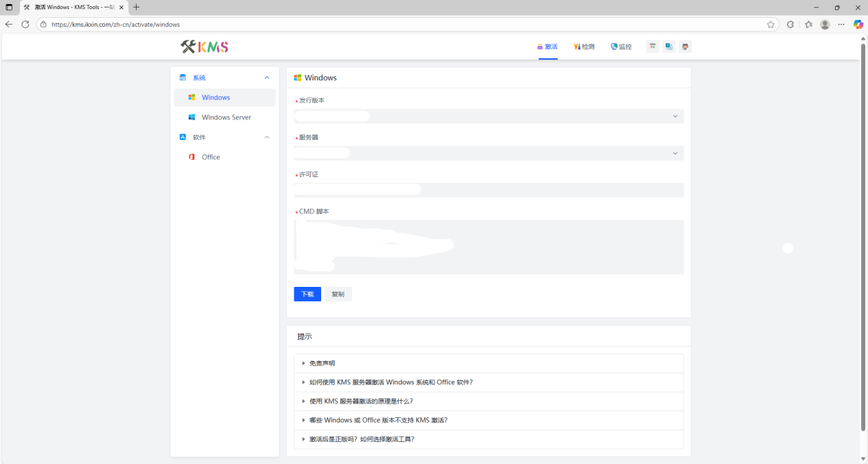This screenshot has height=464, width=868.
Task: Switch to the 检测 tab
Action: tap(584, 47)
